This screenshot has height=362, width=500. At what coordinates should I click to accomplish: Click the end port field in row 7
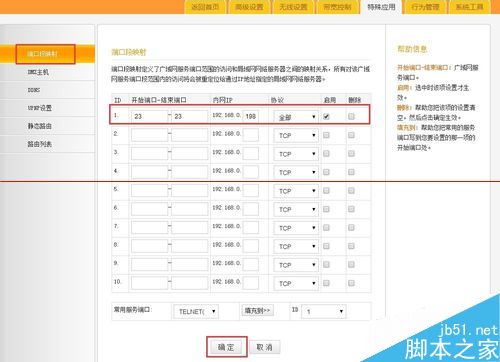pyautogui.click(x=189, y=227)
